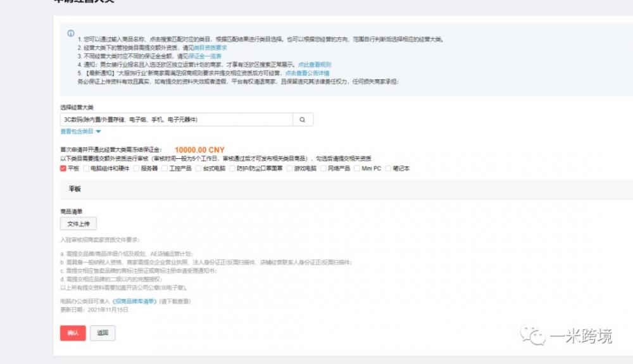
Task: Tick the Mini PC checkbox
Action: point(358,168)
